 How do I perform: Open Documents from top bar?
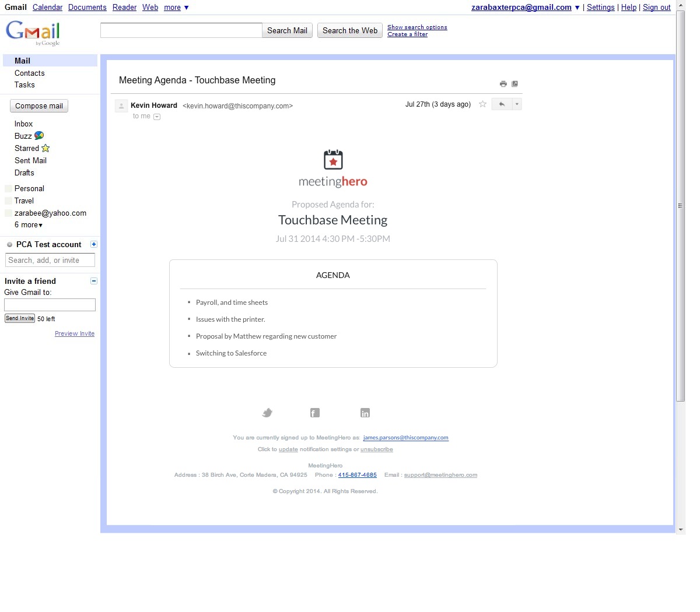pos(87,8)
